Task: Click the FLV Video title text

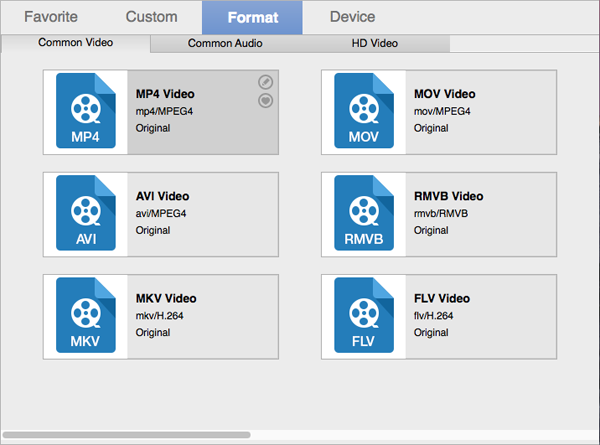Action: pyautogui.click(x=442, y=298)
